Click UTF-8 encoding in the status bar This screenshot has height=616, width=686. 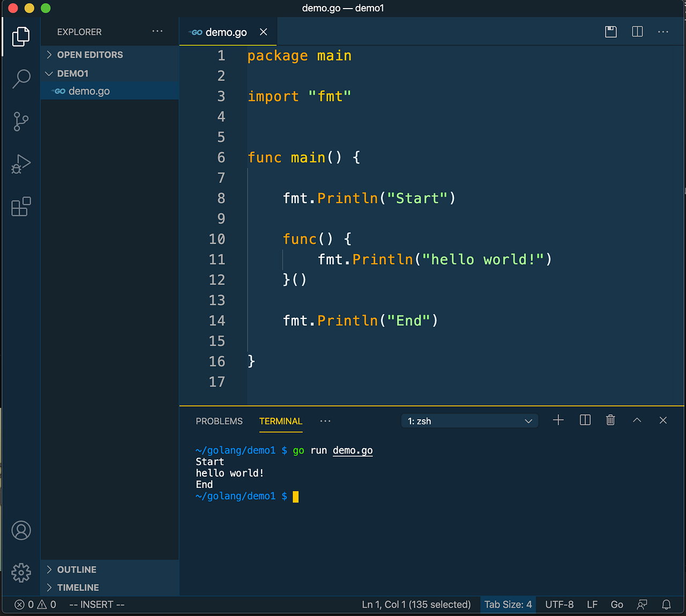559,604
